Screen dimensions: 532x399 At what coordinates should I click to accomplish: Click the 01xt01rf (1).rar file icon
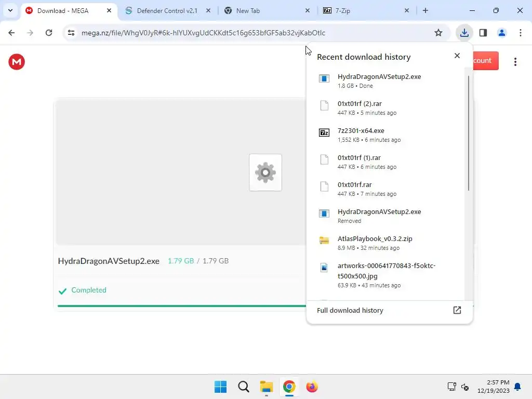[x=324, y=159]
